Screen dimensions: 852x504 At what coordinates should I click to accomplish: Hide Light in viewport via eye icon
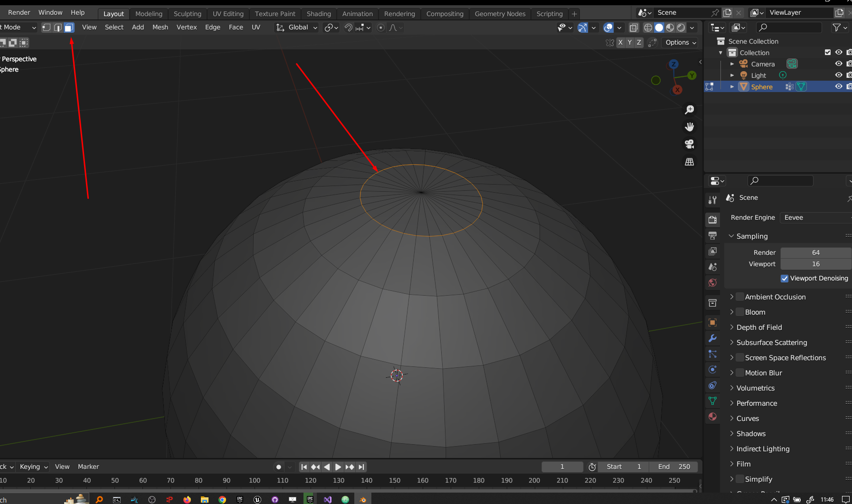(839, 75)
